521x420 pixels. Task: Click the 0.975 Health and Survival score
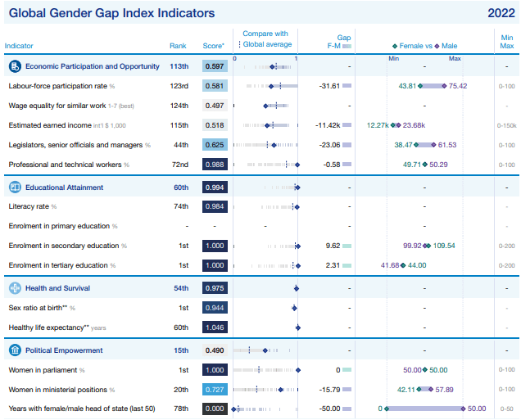[x=215, y=288]
